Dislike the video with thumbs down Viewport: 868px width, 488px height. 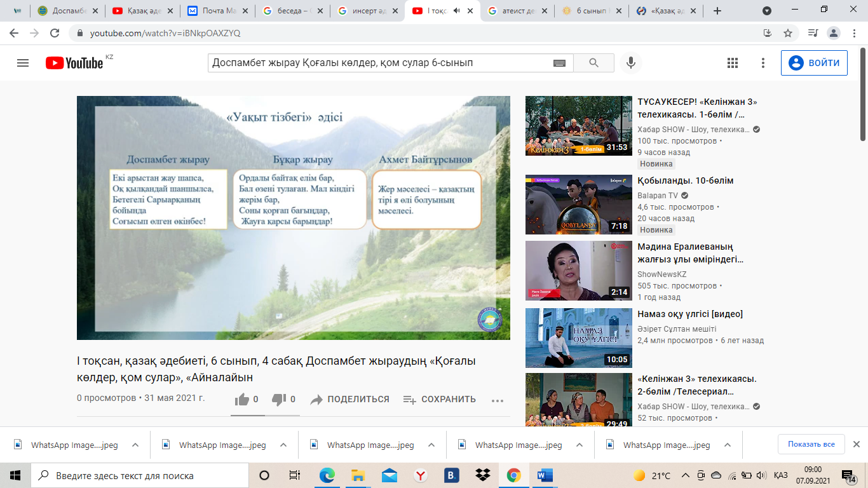[278, 400]
